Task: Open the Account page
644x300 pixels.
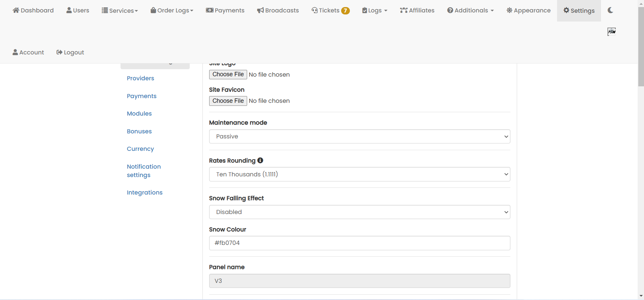Action: 28,52
